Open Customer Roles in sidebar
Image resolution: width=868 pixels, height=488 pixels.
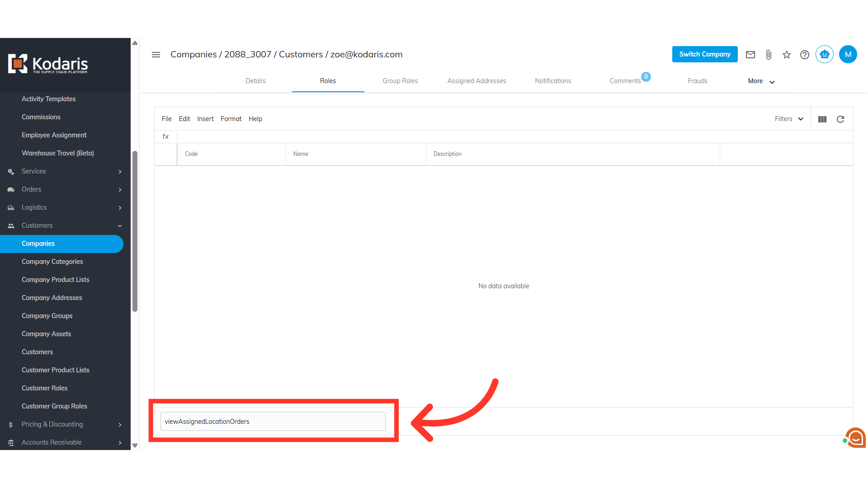45,388
